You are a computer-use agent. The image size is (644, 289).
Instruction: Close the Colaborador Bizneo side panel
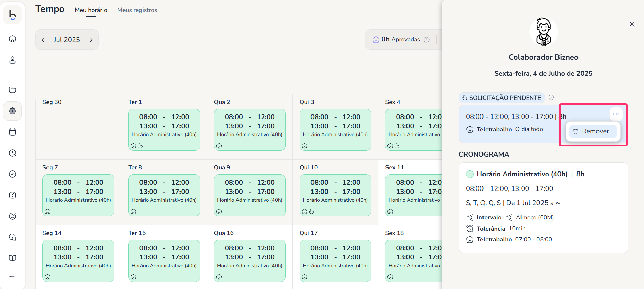tap(632, 24)
